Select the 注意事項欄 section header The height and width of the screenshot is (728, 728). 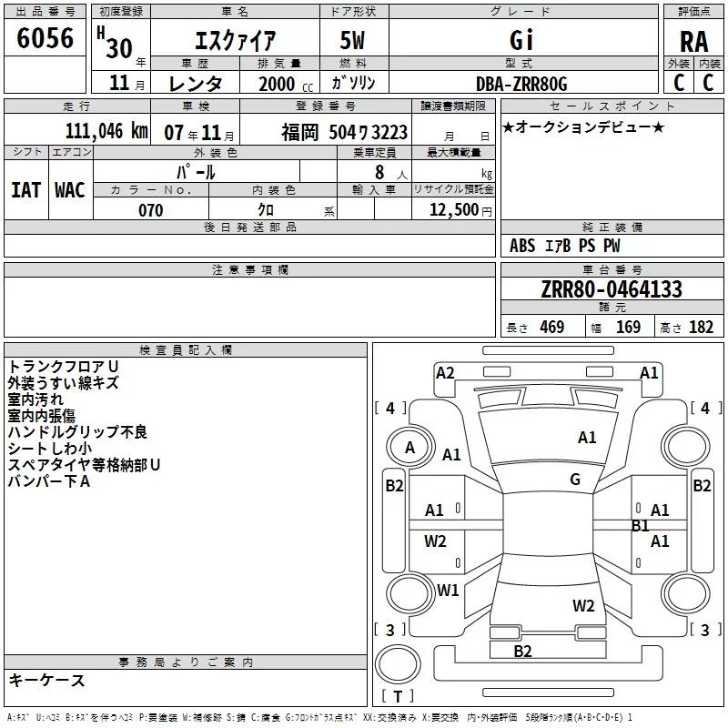pos(250,269)
